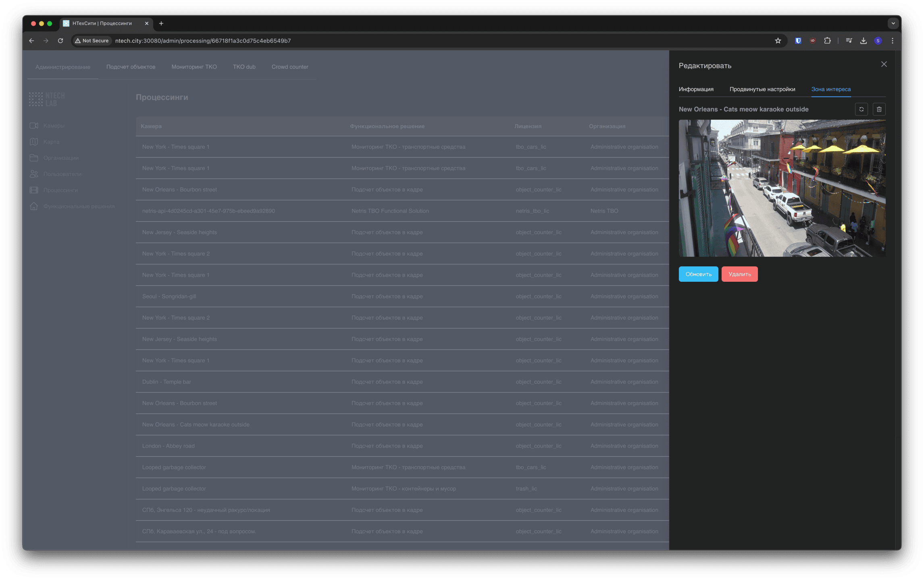The image size is (924, 580).
Task: Close the Редактировать side panel
Action: point(884,64)
